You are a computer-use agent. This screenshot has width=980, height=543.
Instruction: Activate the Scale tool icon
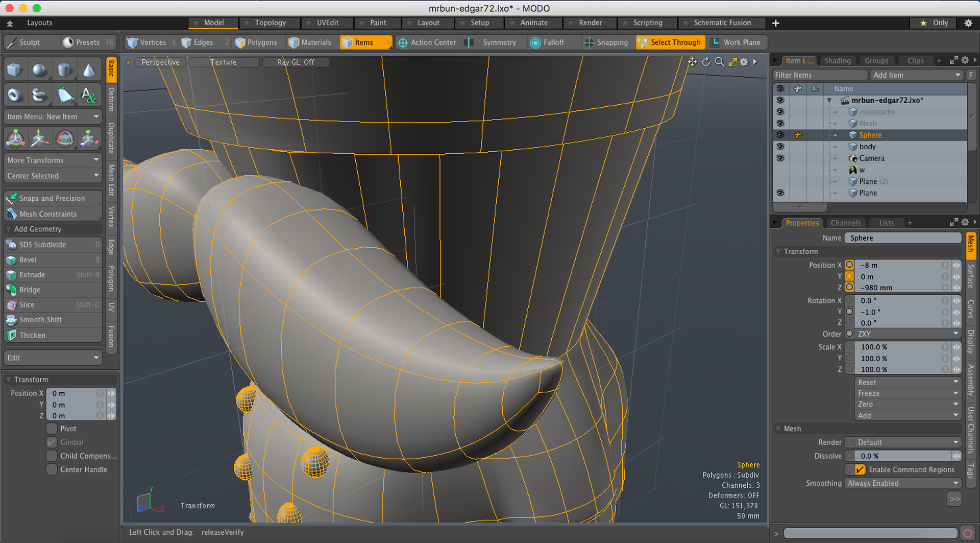click(x=89, y=138)
